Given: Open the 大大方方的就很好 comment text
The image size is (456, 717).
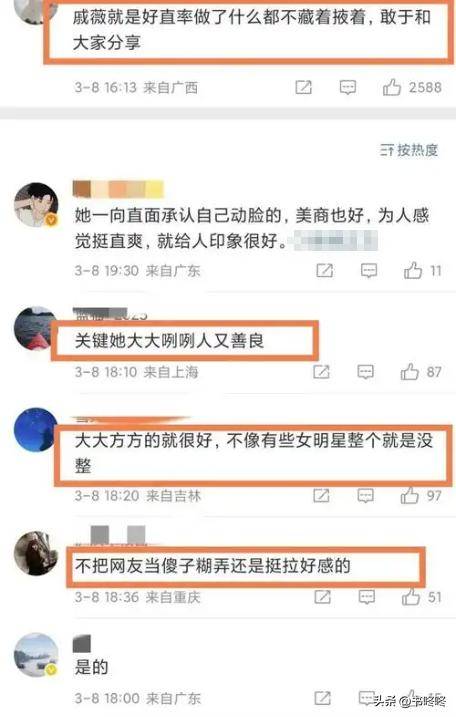Looking at the screenshot, I should coord(254,453).
